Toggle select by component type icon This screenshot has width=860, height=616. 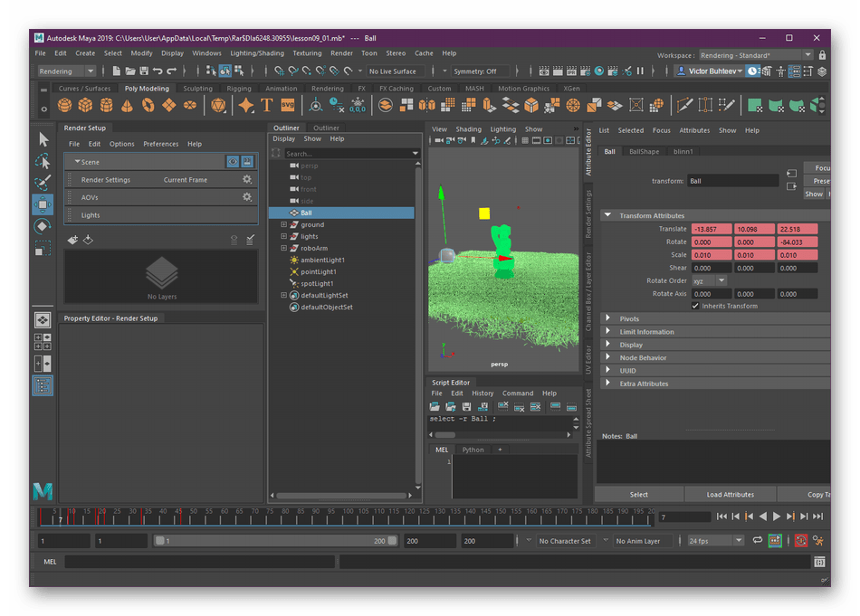(239, 71)
